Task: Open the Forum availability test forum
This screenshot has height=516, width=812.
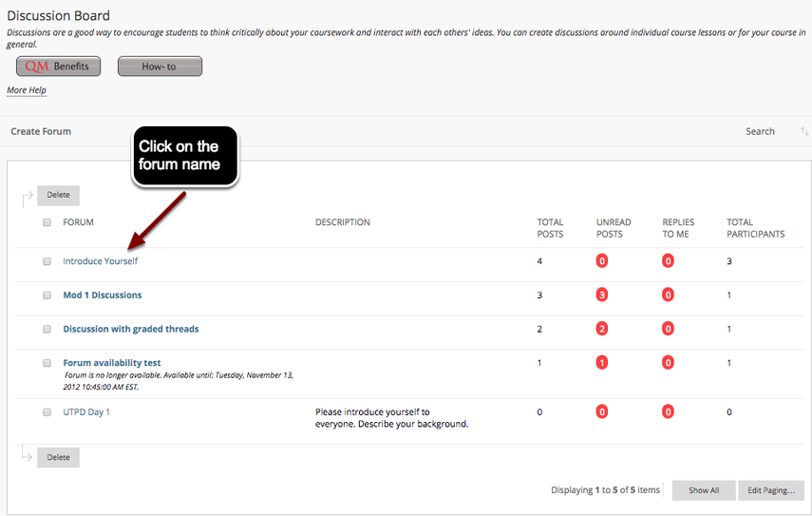Action: (112, 363)
